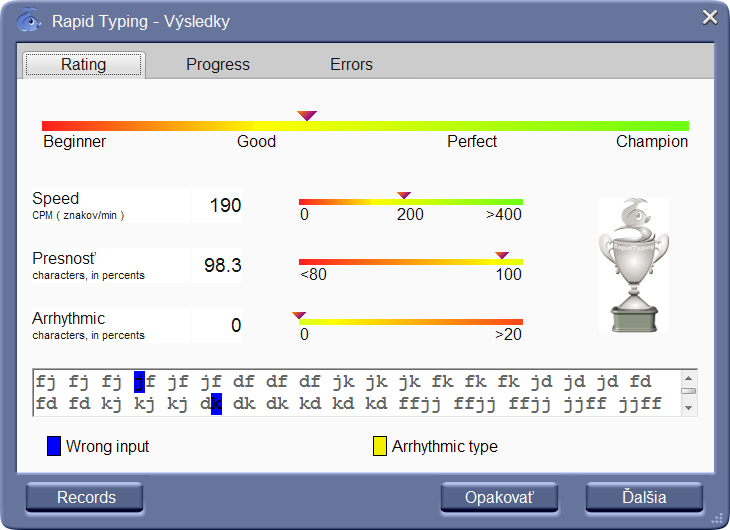Screen dimensions: 730x530
Task: Click the >20 arrhythmic scale label
Action: pos(508,334)
